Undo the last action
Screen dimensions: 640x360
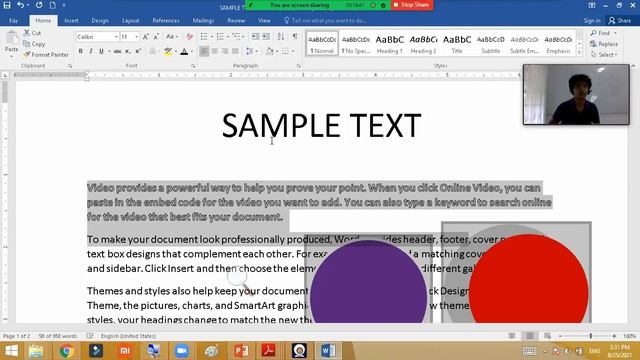(20, 5)
